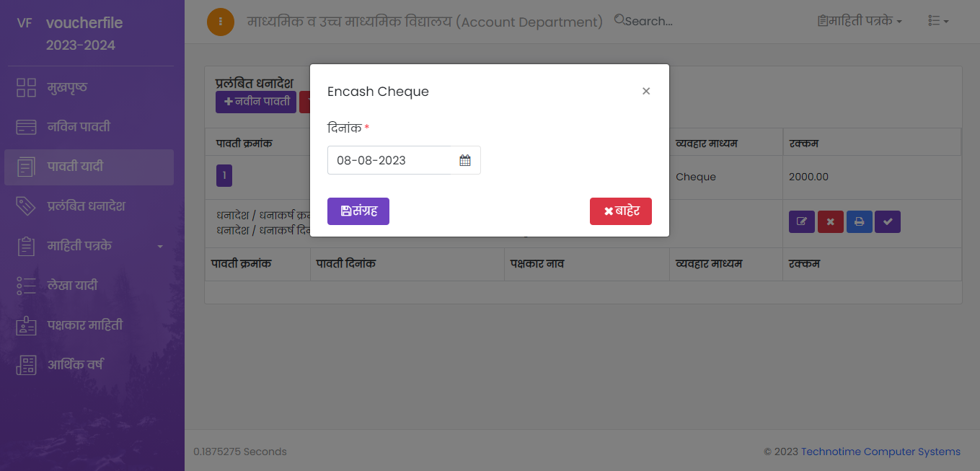Open the list dropdown at top right
Viewport: 980px width, 471px height.
(938, 21)
